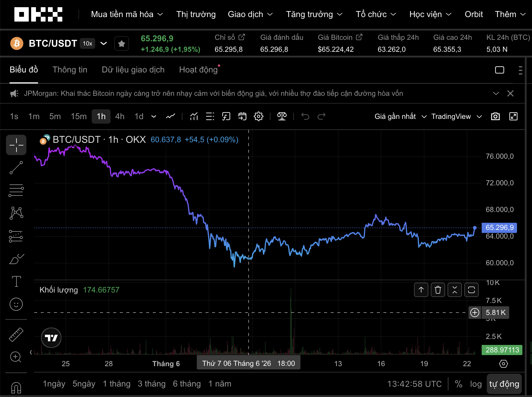Screen dimensions: 532x397
Task: Select the 4h timeframe
Action: pos(120,116)
